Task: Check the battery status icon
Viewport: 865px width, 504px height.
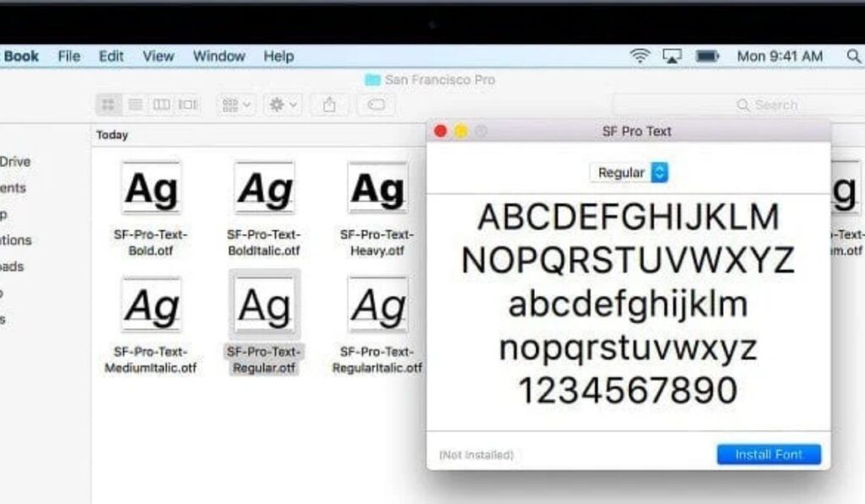Action: [707, 56]
